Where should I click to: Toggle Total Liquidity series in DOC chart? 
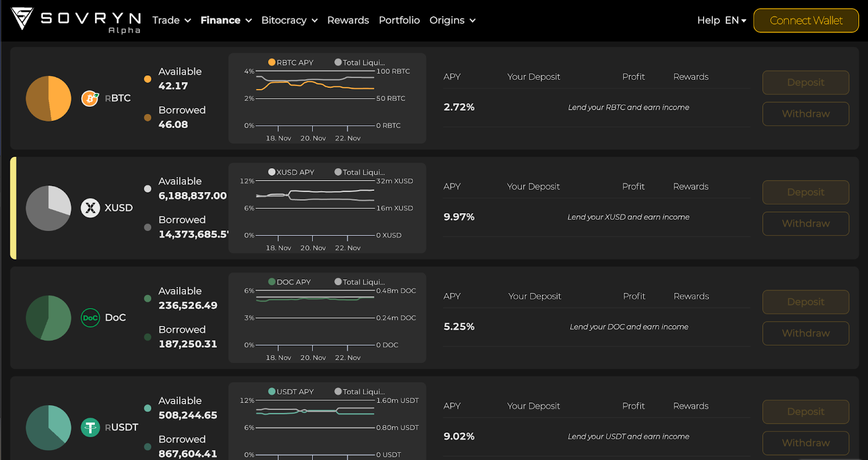coord(360,282)
